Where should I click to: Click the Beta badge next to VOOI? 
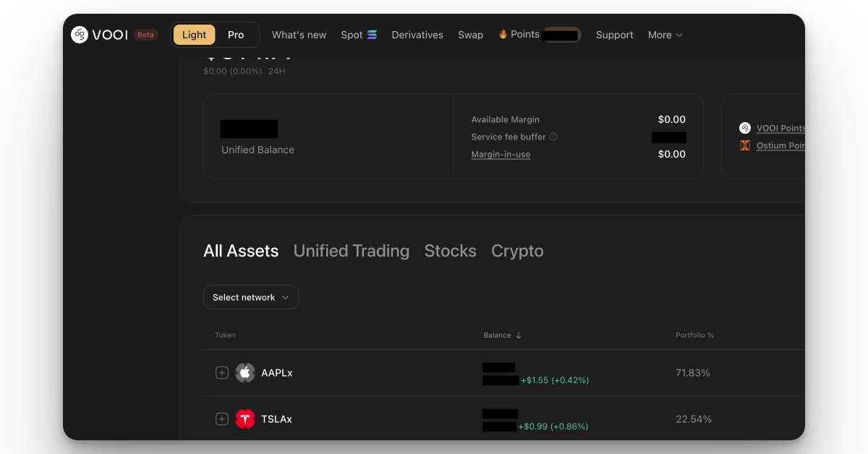(145, 35)
